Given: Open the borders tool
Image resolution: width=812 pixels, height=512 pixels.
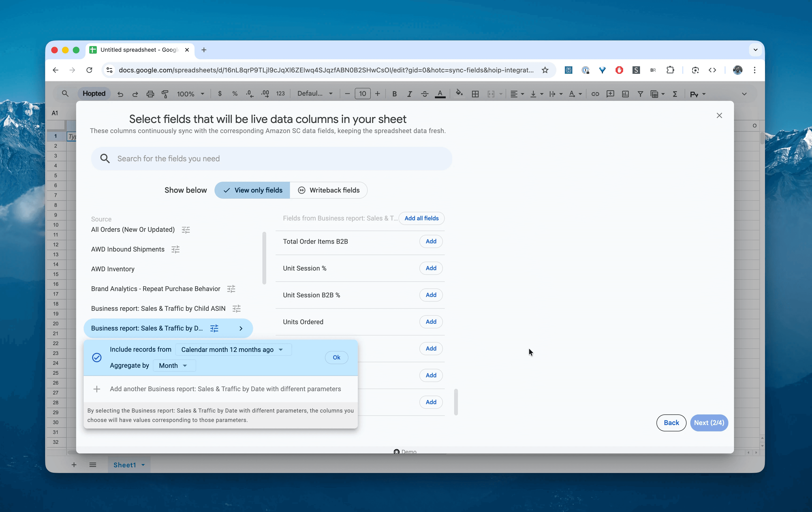Looking at the screenshot, I should click(475, 94).
